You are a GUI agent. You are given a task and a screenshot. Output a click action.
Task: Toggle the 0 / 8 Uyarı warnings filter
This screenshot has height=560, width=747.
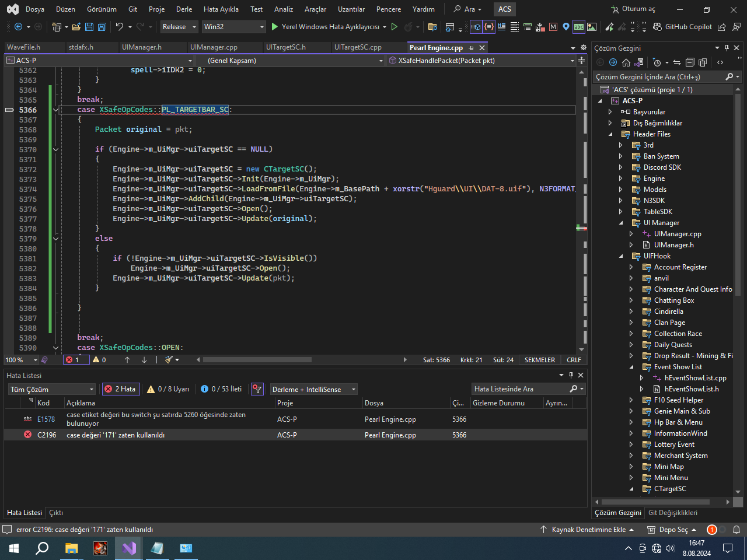pyautogui.click(x=168, y=389)
